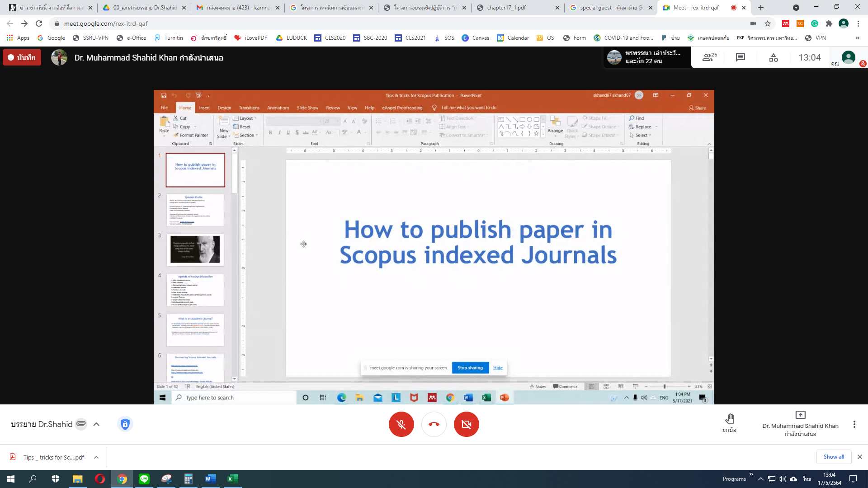Image resolution: width=868 pixels, height=488 pixels.
Task: Open the Chrome extensions puzzle icon
Action: tap(829, 23)
